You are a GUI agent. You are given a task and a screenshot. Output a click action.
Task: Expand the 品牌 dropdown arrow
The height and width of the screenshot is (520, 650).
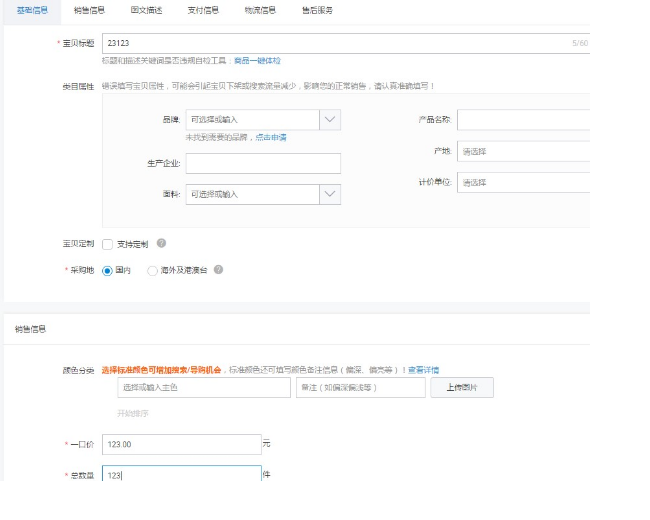[x=330, y=120]
